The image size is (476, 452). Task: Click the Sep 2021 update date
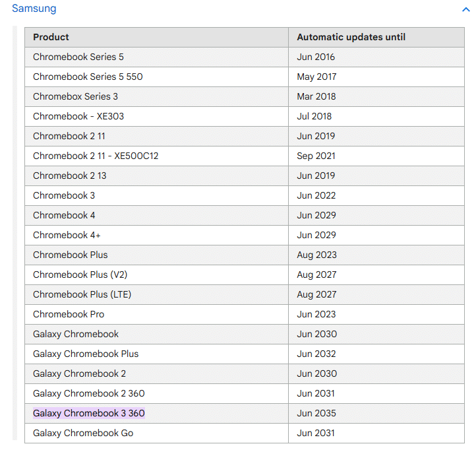[x=316, y=156]
